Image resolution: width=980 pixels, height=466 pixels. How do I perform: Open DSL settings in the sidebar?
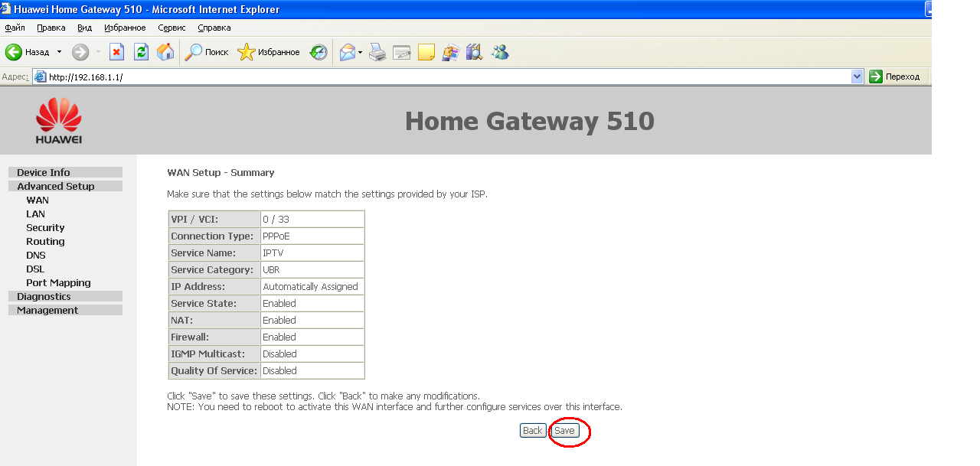point(35,269)
